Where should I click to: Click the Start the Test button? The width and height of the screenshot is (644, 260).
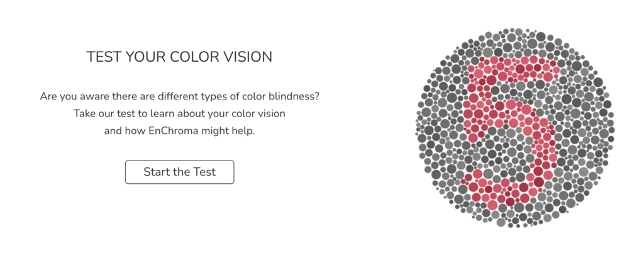click(x=179, y=172)
